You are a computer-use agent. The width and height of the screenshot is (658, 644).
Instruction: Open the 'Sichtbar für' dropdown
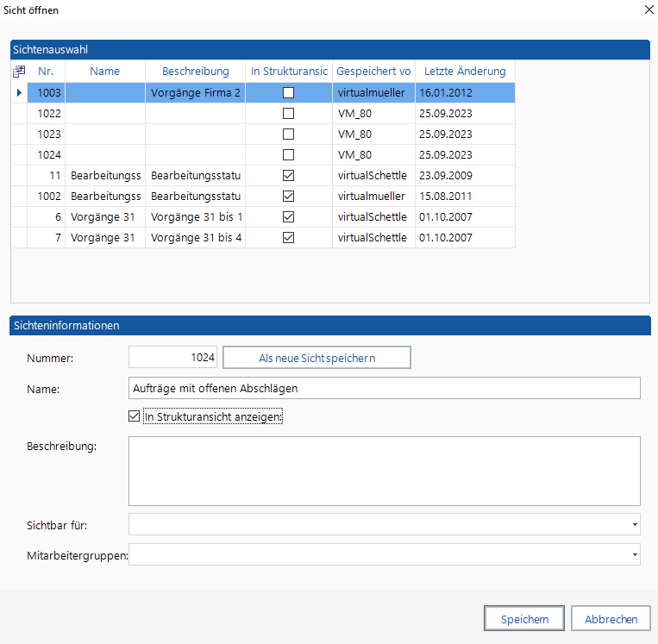[x=635, y=524]
